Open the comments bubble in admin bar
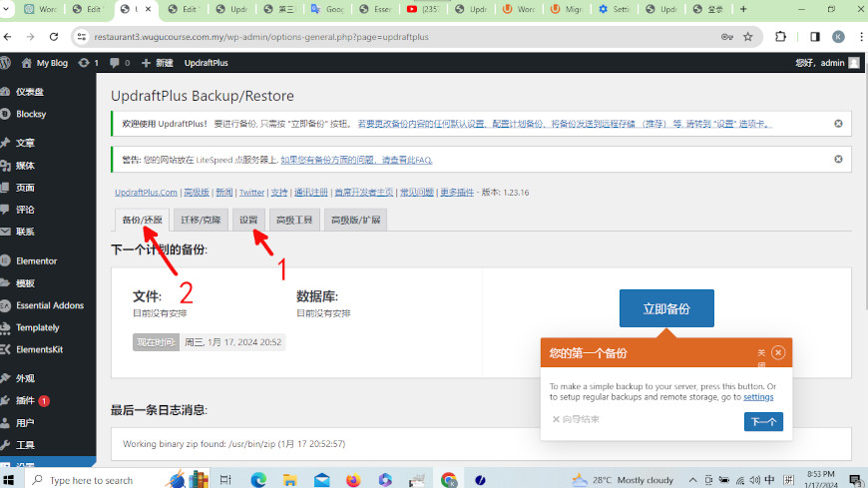This screenshot has width=868, height=488. pyautogui.click(x=120, y=62)
